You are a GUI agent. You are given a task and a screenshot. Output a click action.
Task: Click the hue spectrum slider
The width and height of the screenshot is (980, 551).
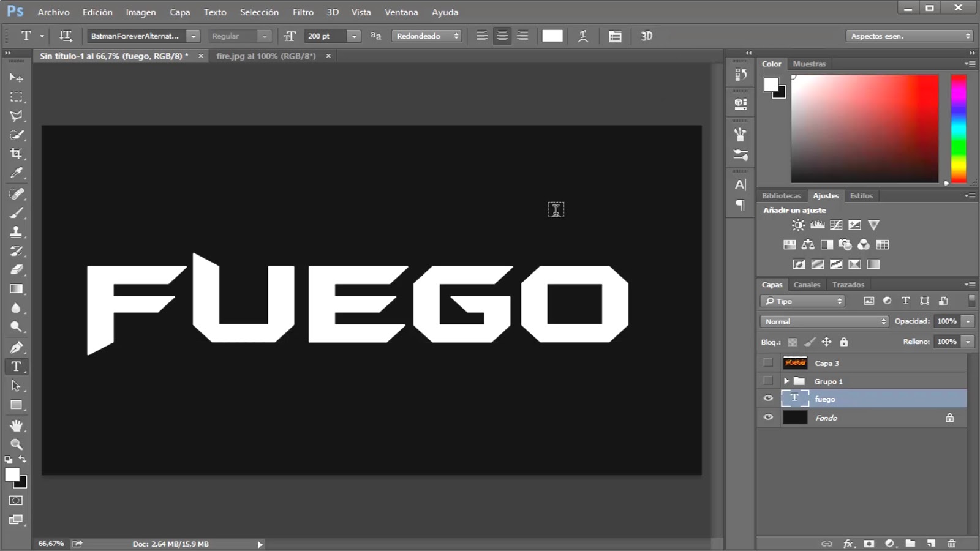(959, 129)
